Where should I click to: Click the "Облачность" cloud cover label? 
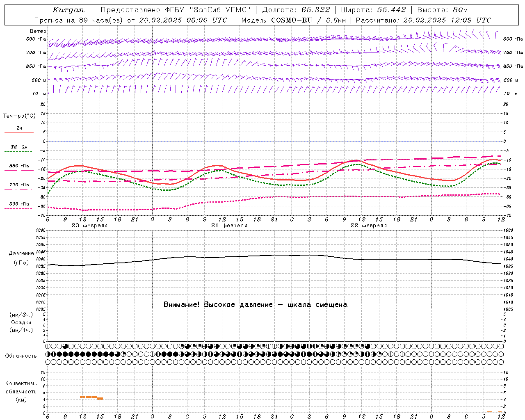point(21,356)
